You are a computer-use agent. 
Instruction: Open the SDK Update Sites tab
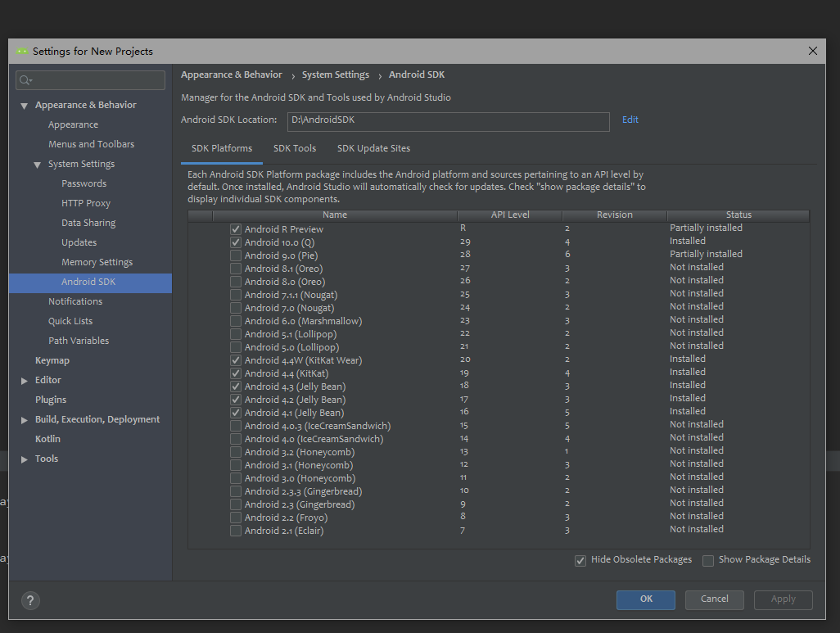coord(373,148)
